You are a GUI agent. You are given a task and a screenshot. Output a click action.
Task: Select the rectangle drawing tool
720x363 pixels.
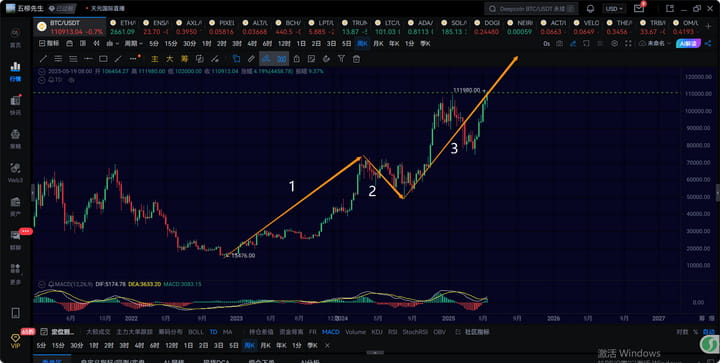pyautogui.click(x=103, y=59)
